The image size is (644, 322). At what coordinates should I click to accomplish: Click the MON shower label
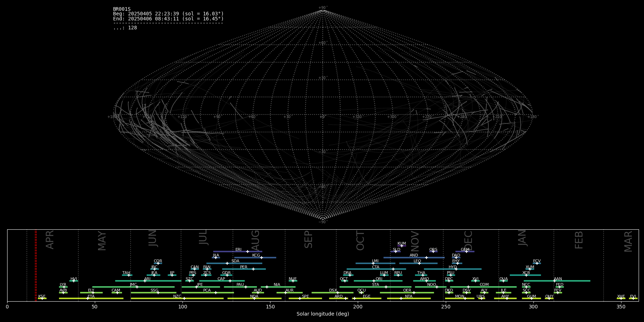[x=459, y=297]
